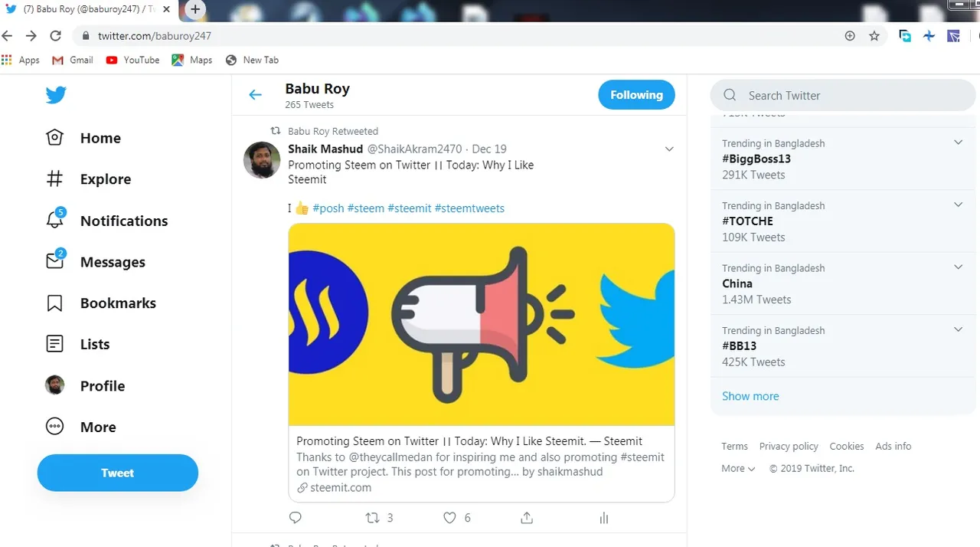Click the #steemit hashtag
Screen dimensions: 980x547
410,208
